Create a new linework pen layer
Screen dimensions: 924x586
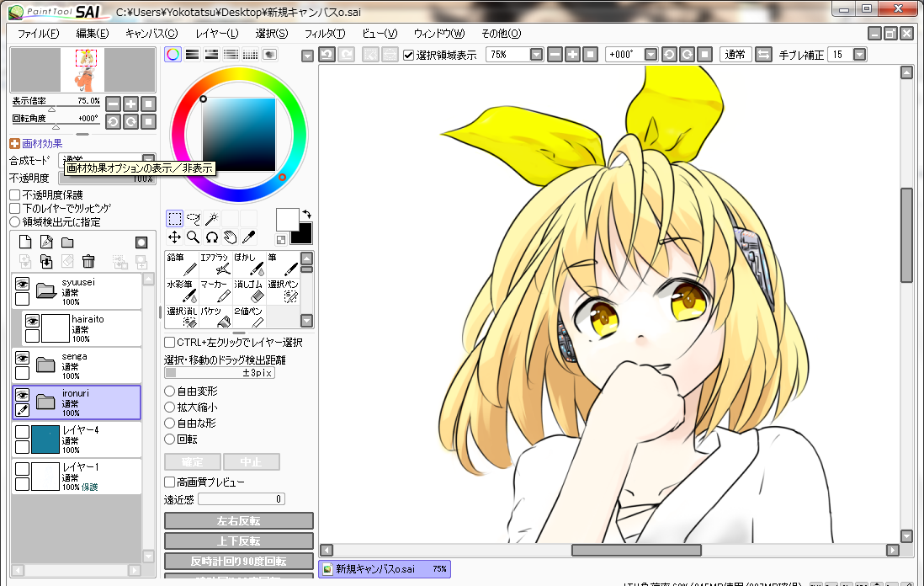coord(46,242)
